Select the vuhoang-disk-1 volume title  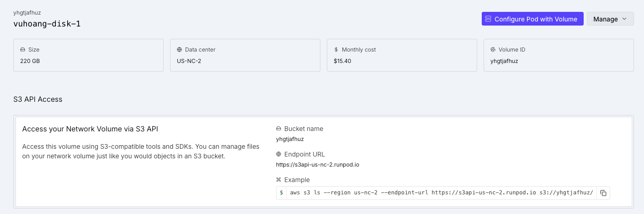coord(47,24)
